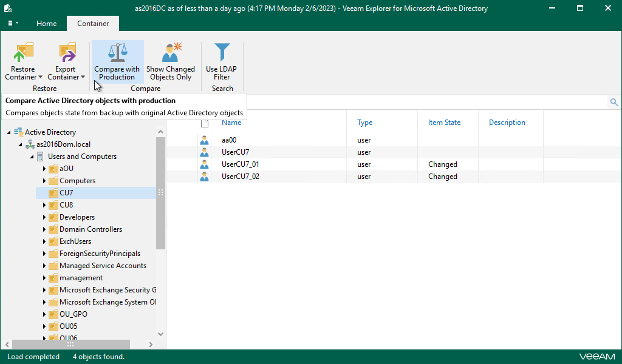Click the aa00 user icon
Screen dimensions: 622x364
point(204,140)
